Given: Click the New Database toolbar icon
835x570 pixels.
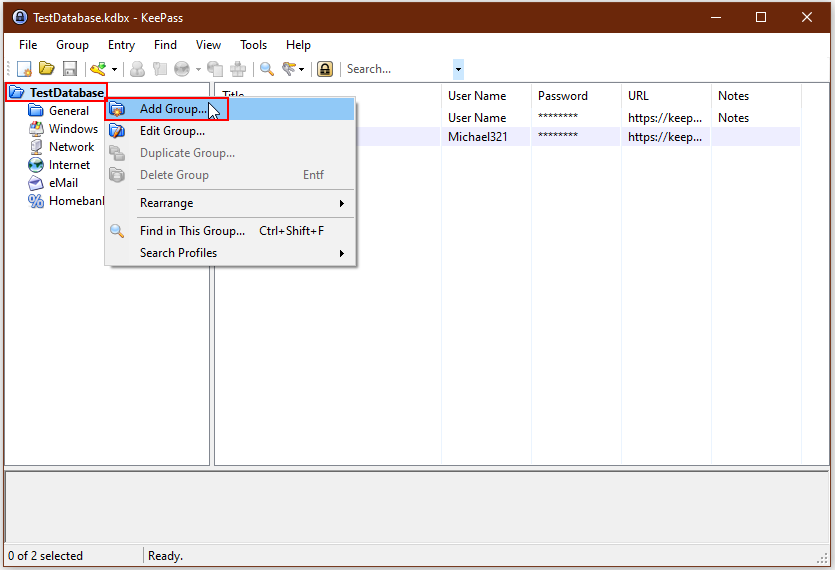Looking at the screenshot, I should pyautogui.click(x=24, y=69).
